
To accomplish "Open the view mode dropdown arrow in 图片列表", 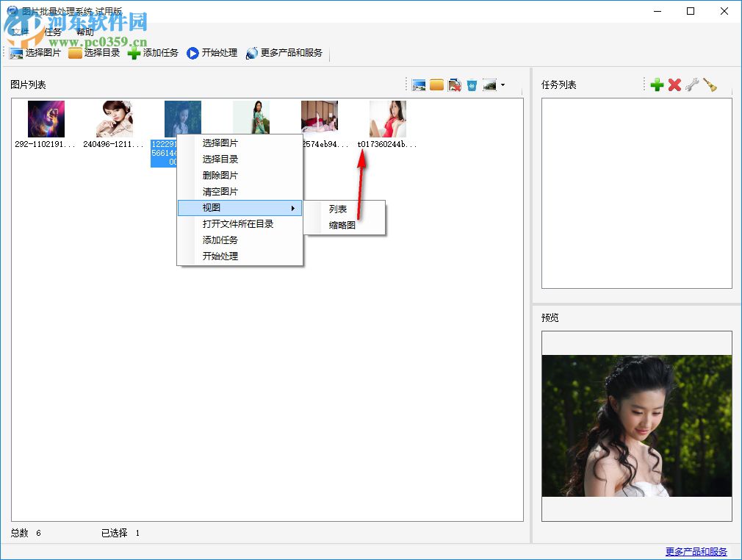I will (504, 85).
